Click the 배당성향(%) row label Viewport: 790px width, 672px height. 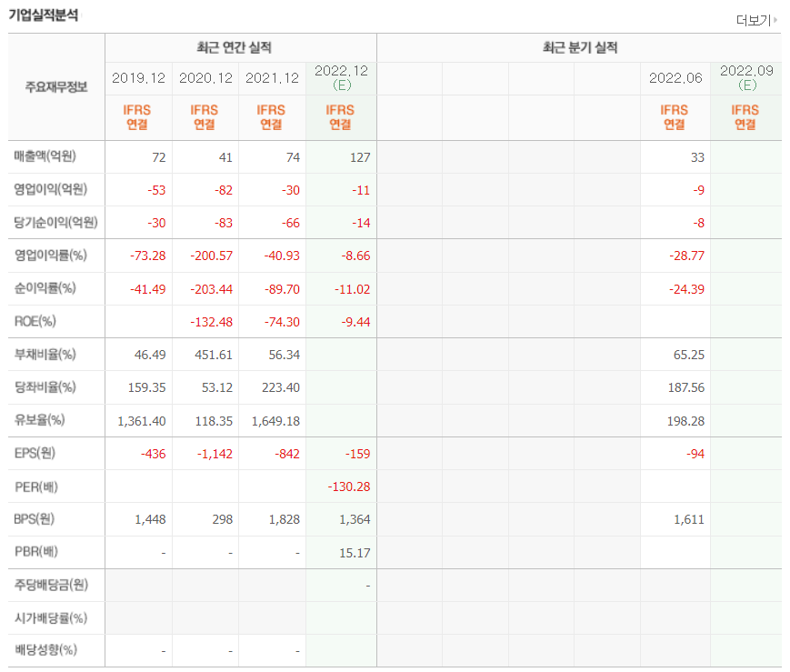pyautogui.click(x=45, y=650)
